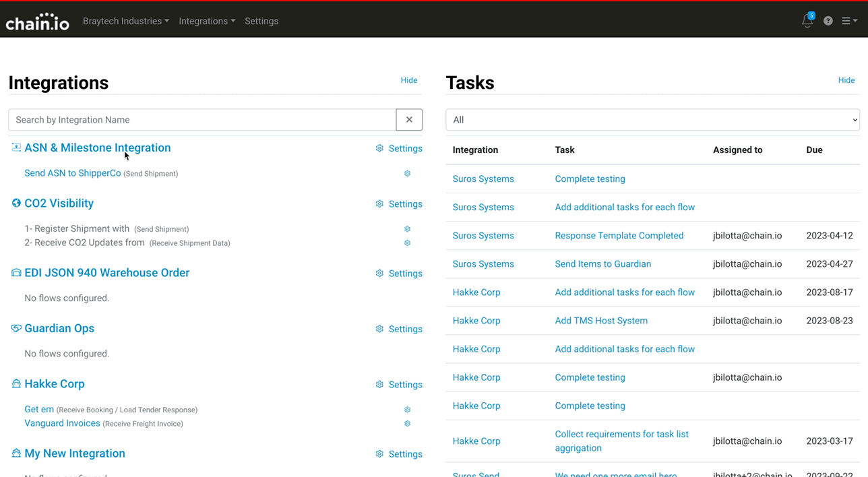Open Suros Systems Complete testing task
The width and height of the screenshot is (868, 477).
click(590, 179)
